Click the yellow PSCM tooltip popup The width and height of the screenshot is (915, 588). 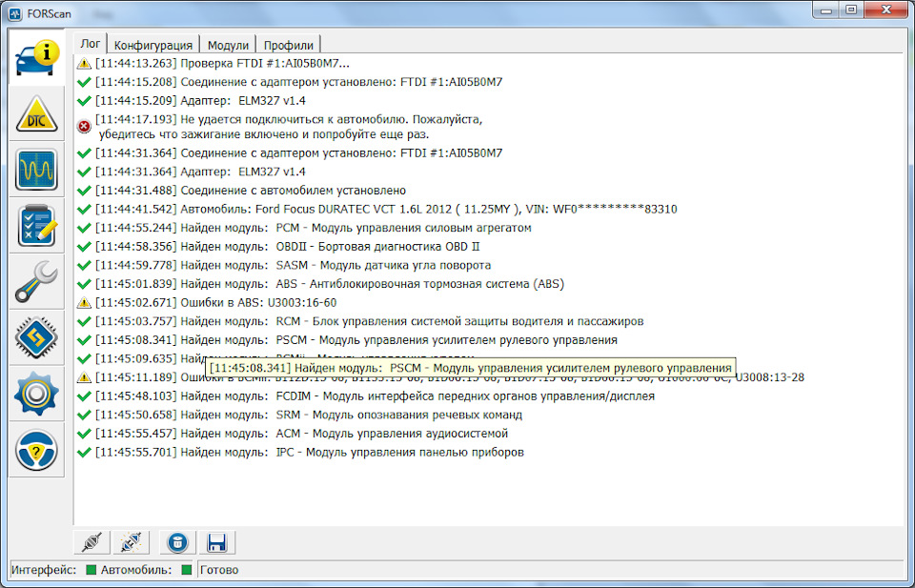pyautogui.click(x=470, y=368)
